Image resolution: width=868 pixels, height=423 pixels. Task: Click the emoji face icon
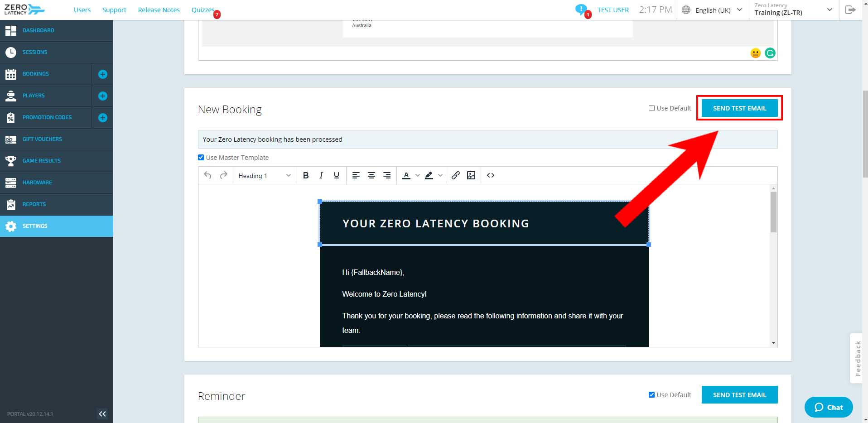755,53
